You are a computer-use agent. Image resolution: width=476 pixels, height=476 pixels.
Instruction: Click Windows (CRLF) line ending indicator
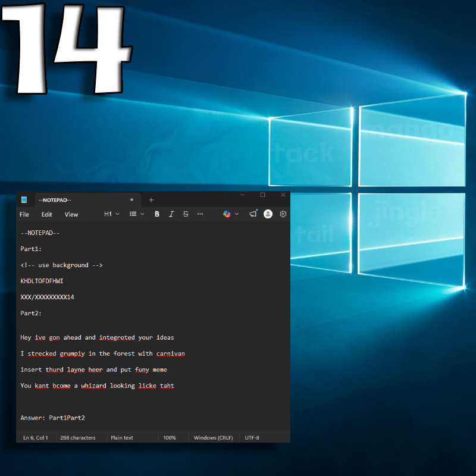coord(213,438)
